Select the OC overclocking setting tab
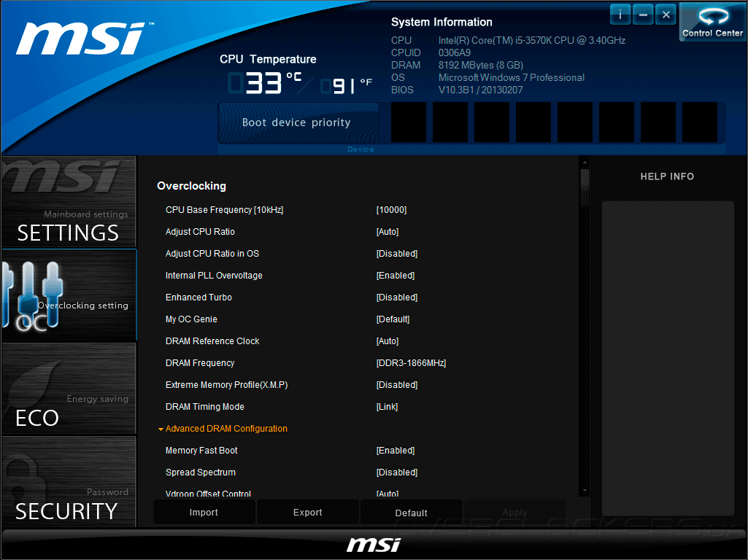 69,295
